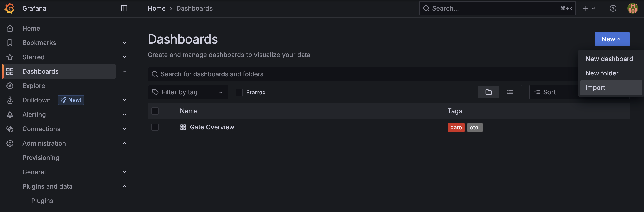Switch dashboards to list view layout
The image size is (644, 212).
510,92
